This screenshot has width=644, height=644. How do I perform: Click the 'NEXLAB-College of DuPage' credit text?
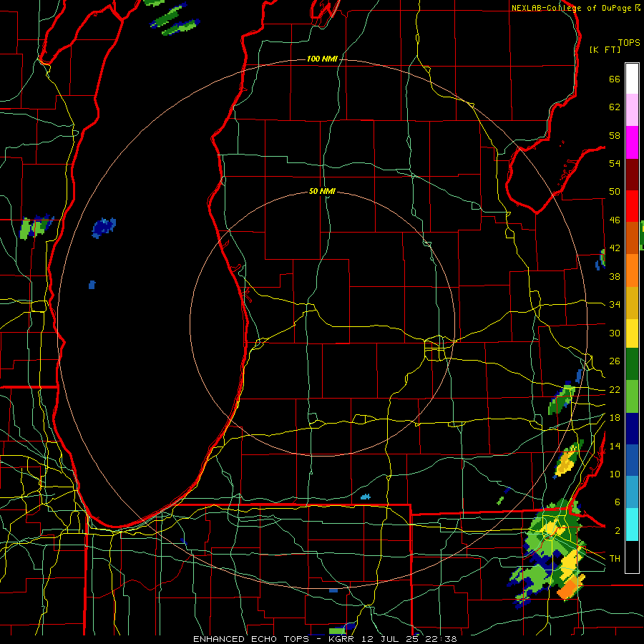tap(572, 8)
